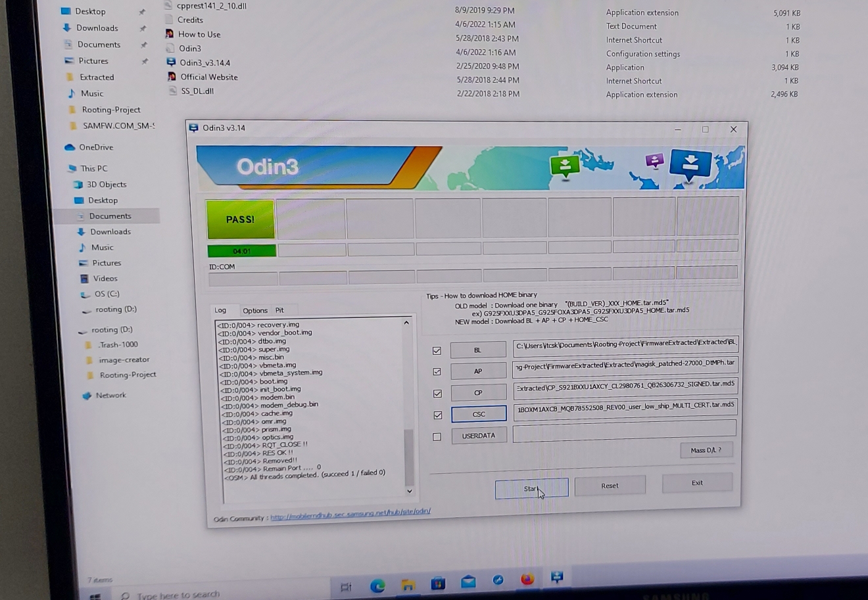Click the 'All threads completed' log line
The width and height of the screenshot is (868, 600).
(305, 474)
